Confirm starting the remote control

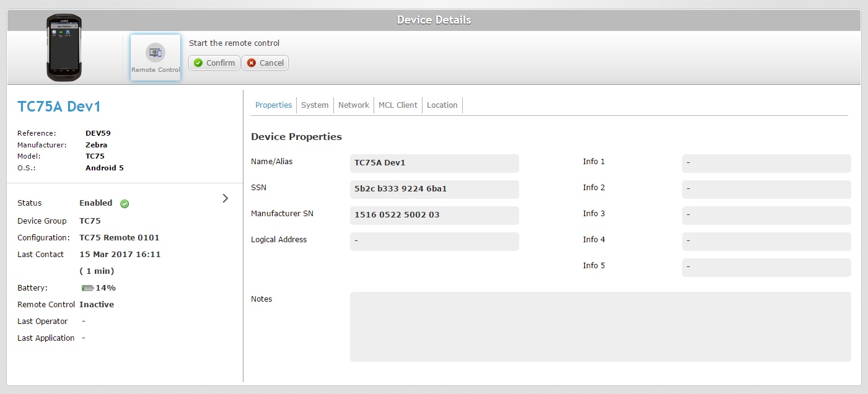[x=214, y=63]
